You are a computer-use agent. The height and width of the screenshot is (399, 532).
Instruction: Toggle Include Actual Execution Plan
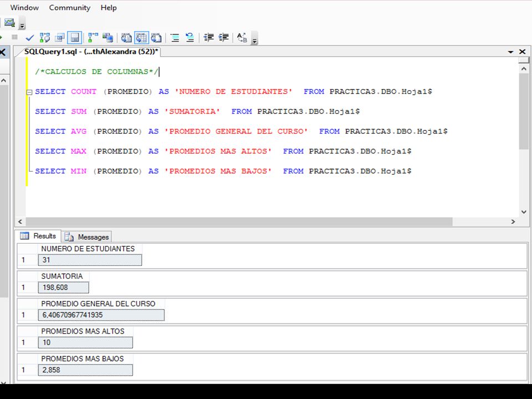tap(93, 38)
